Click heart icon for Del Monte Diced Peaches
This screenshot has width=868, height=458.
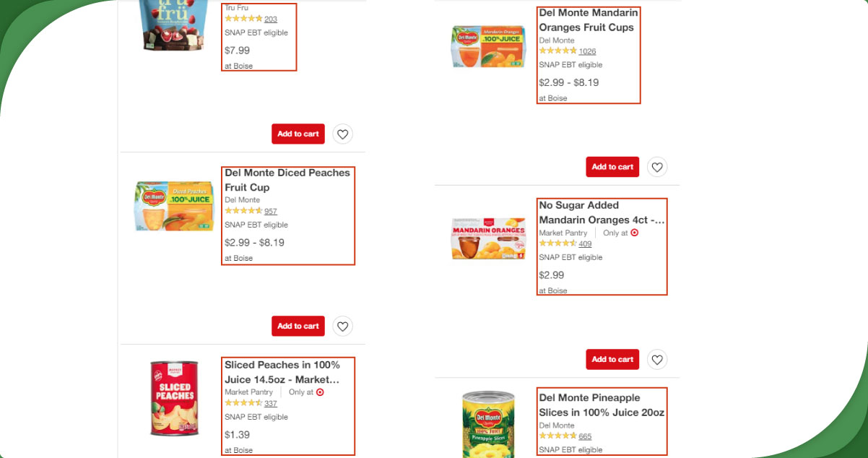click(343, 326)
